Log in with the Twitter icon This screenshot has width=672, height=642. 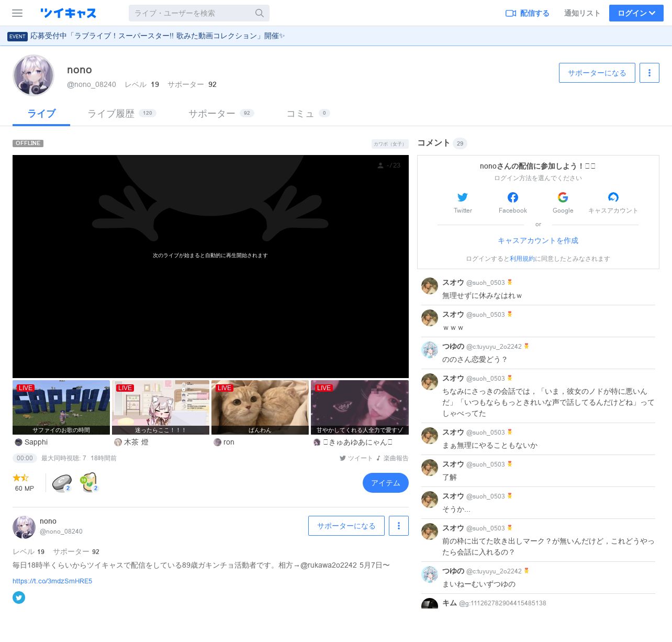click(463, 197)
